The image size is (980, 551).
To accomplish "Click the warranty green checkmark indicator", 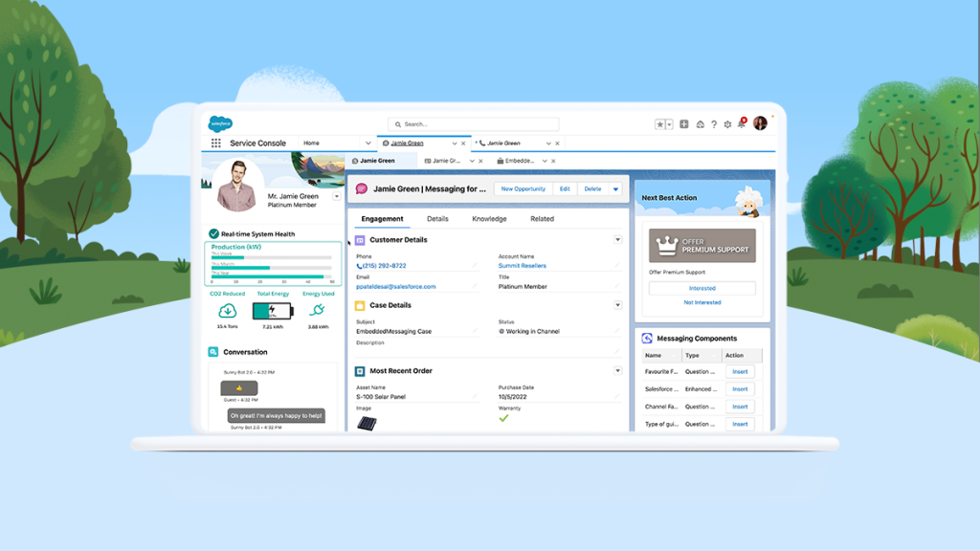I will point(504,418).
